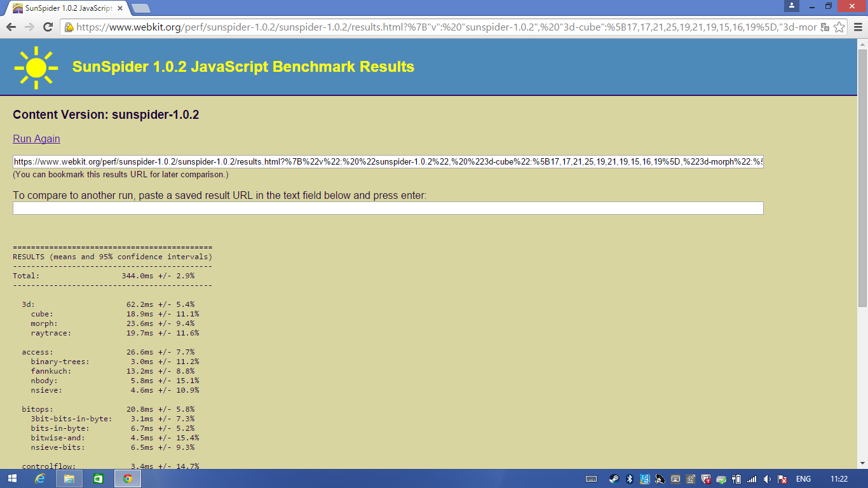Open the Chrome user profile button
This screenshot has height=488, width=868.
click(792, 6)
